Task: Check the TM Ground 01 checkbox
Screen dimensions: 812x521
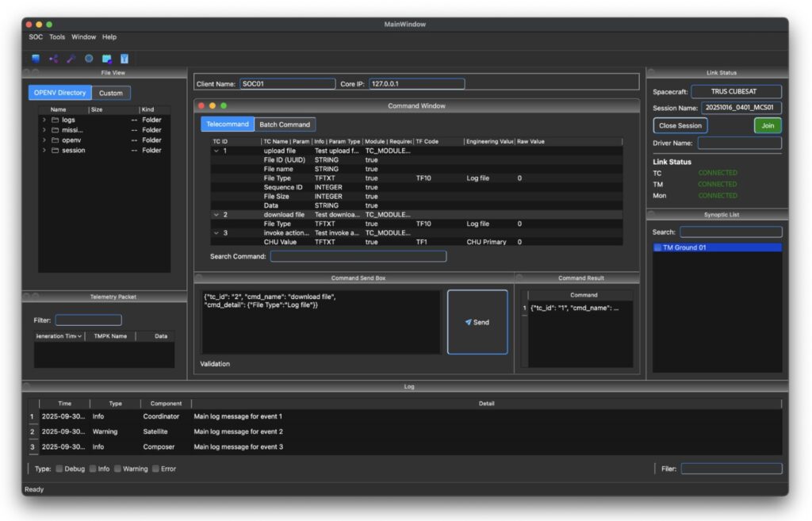Action: pos(658,247)
